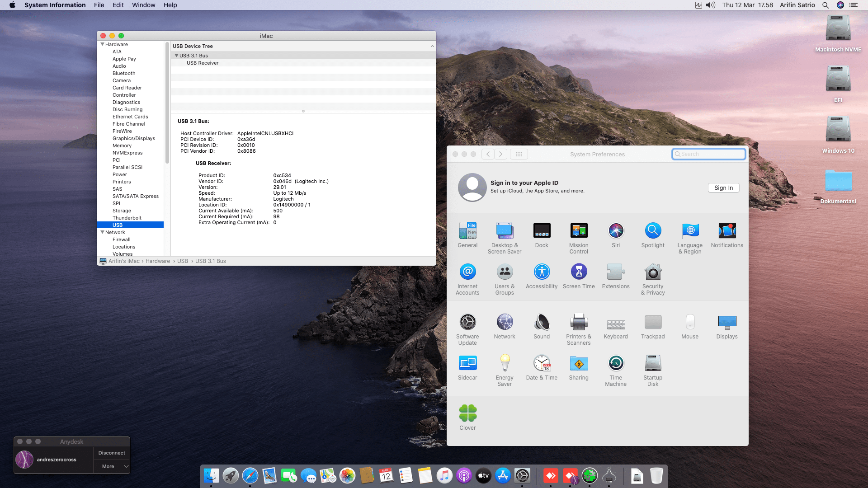This screenshot has width=868, height=488.
Task: Select USB Receiver in device tree
Action: pyautogui.click(x=203, y=63)
